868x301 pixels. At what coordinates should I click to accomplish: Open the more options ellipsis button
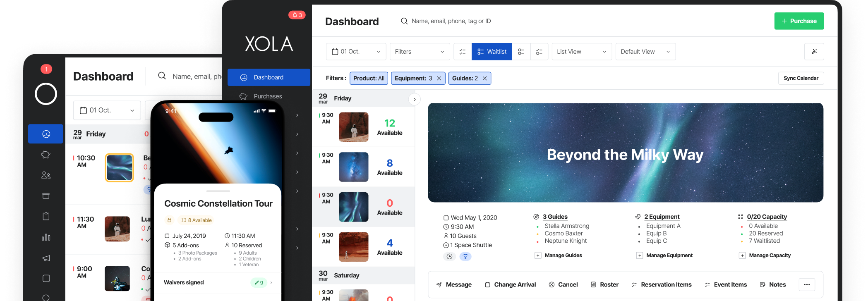(x=806, y=284)
